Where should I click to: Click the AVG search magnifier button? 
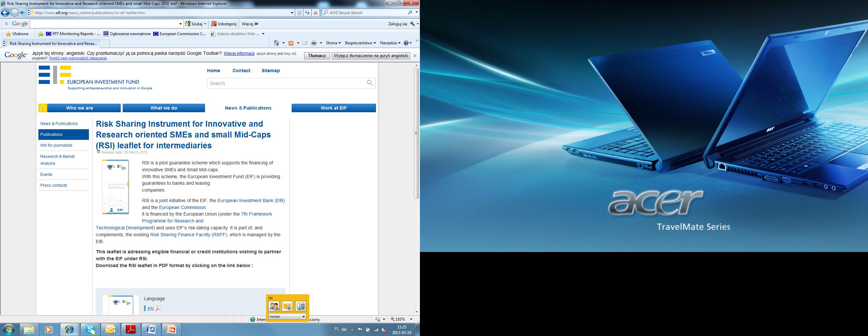[x=410, y=12]
